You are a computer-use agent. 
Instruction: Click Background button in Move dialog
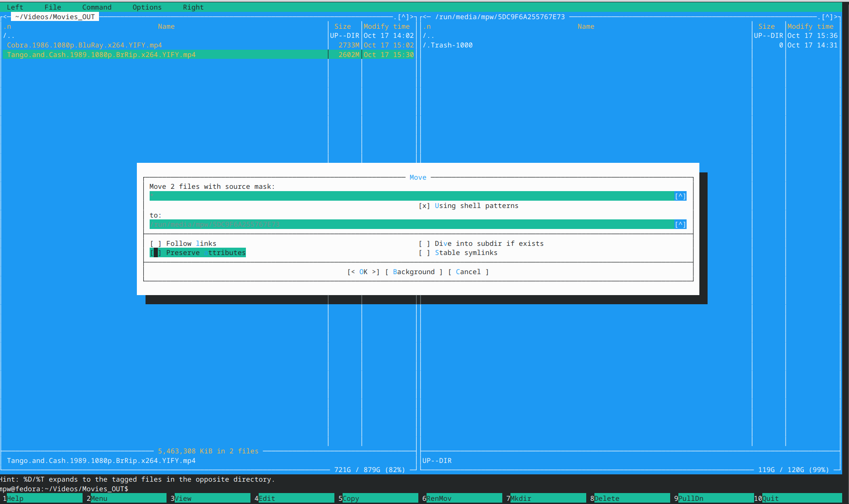414,272
